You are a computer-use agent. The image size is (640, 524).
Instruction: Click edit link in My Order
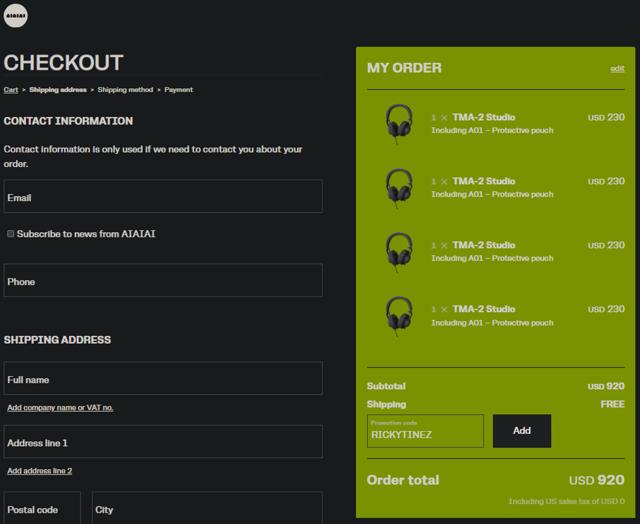(617, 69)
